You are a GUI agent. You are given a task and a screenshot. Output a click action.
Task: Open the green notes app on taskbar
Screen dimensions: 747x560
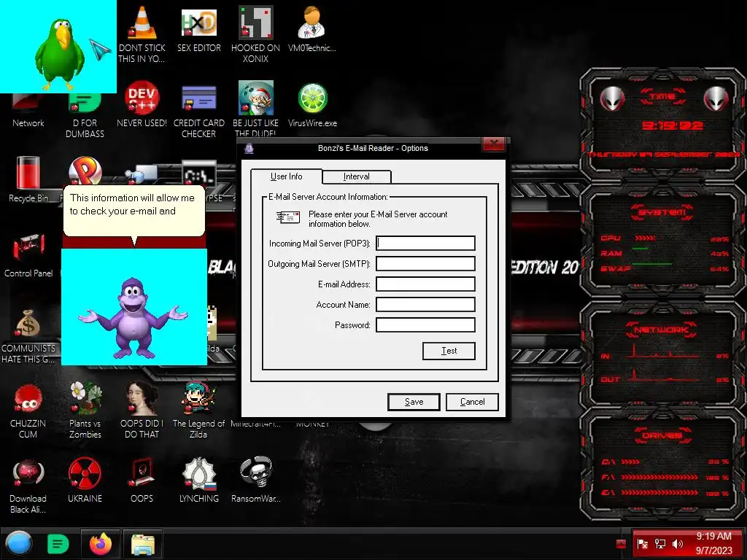click(x=58, y=544)
